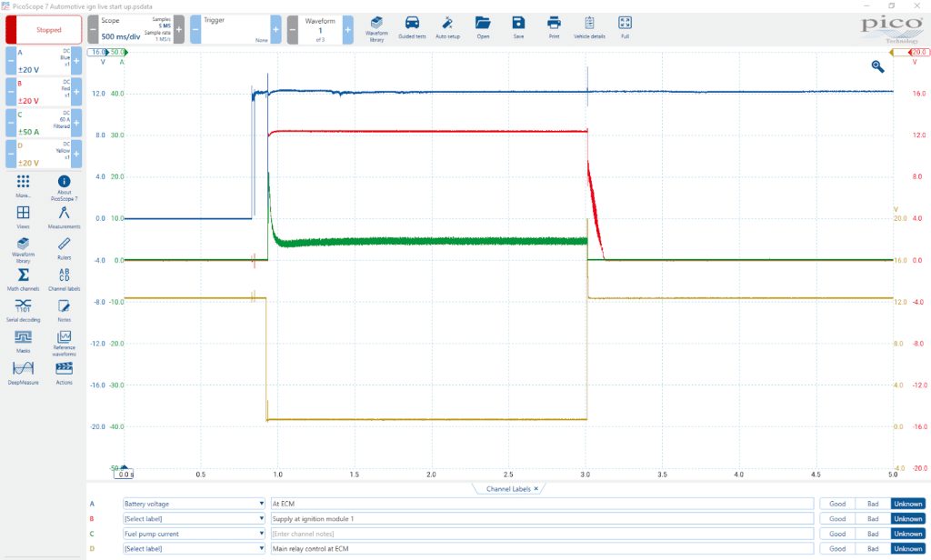Mark channel B as Good

pyautogui.click(x=837, y=518)
